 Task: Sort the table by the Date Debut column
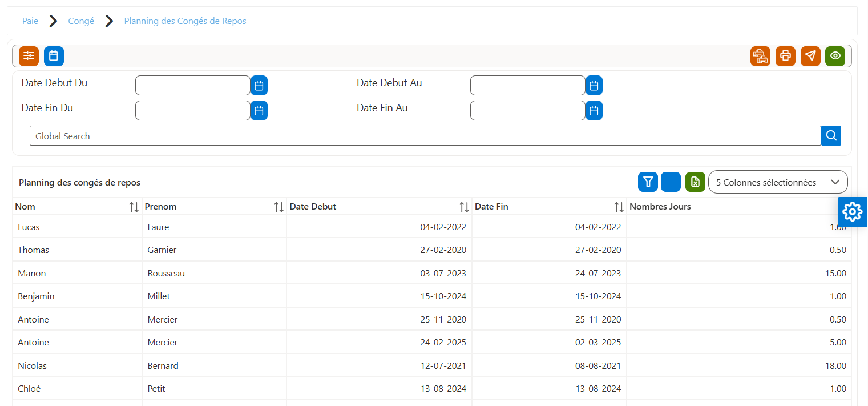[465, 207]
